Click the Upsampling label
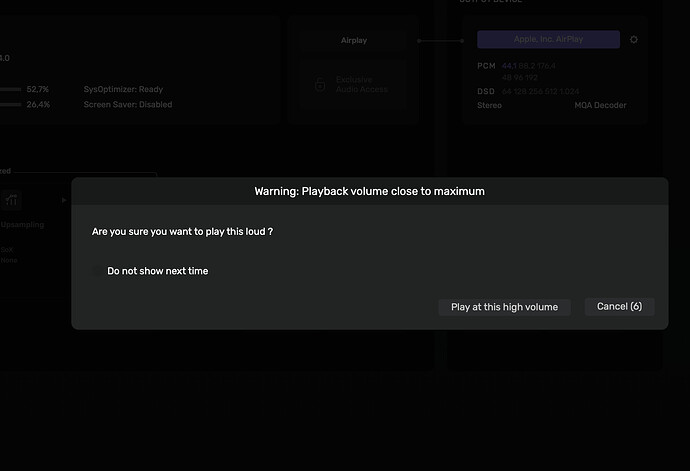 (22, 224)
